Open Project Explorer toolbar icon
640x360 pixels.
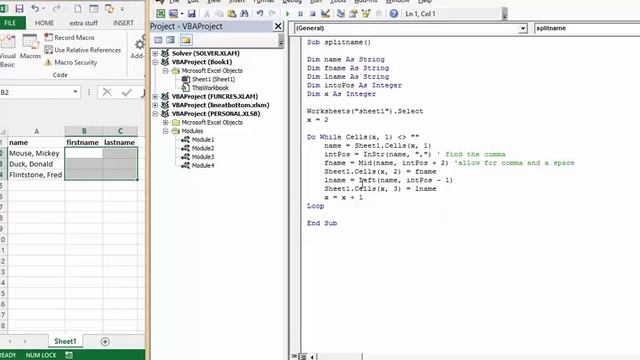point(340,13)
